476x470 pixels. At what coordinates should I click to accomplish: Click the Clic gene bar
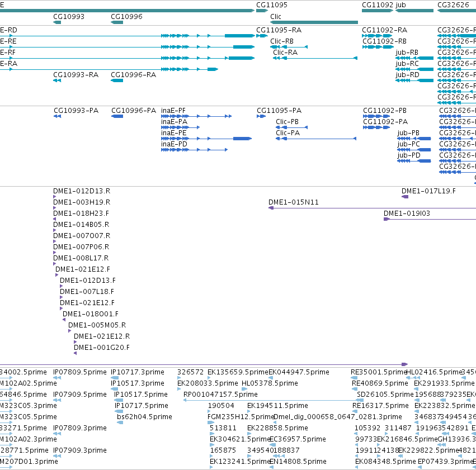click(x=314, y=22)
